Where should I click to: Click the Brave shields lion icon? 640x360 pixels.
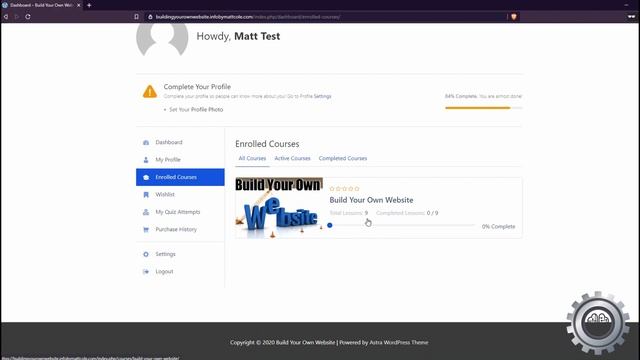point(514,17)
